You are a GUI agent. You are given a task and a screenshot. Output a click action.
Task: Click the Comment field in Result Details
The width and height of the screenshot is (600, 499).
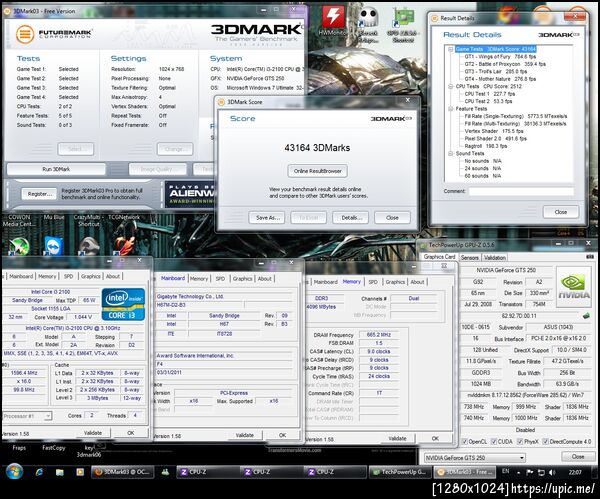(521, 191)
